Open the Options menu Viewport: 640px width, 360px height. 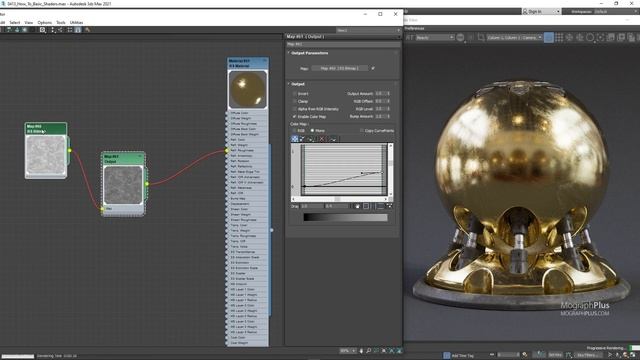coord(44,22)
